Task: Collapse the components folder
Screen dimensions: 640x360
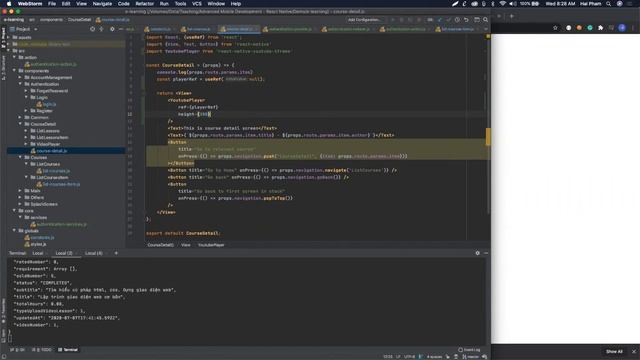Action: point(14,71)
